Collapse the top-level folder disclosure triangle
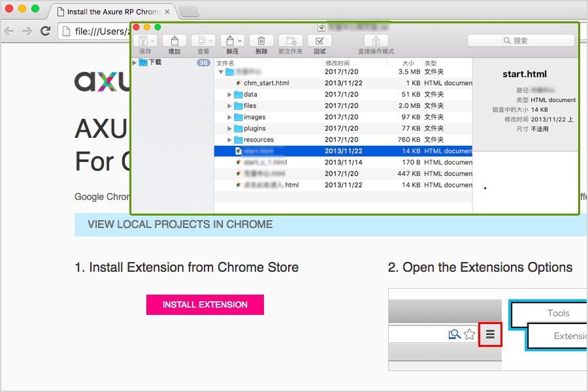588x392 pixels. [221, 72]
